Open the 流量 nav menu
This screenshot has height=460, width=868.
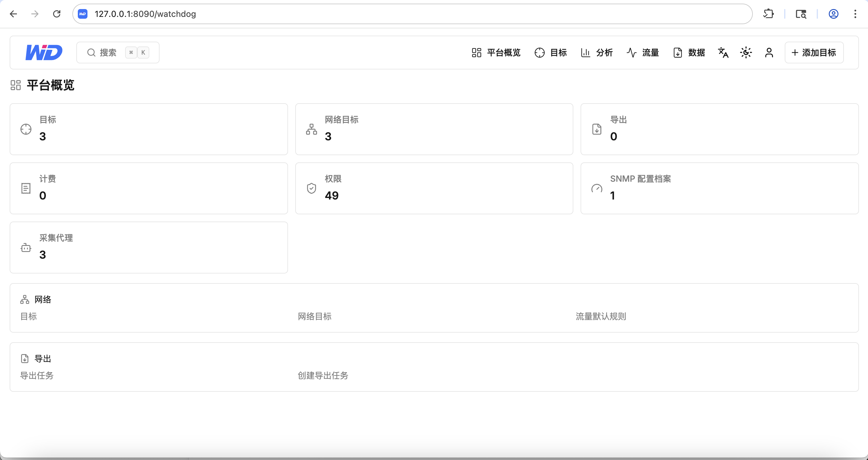point(643,53)
